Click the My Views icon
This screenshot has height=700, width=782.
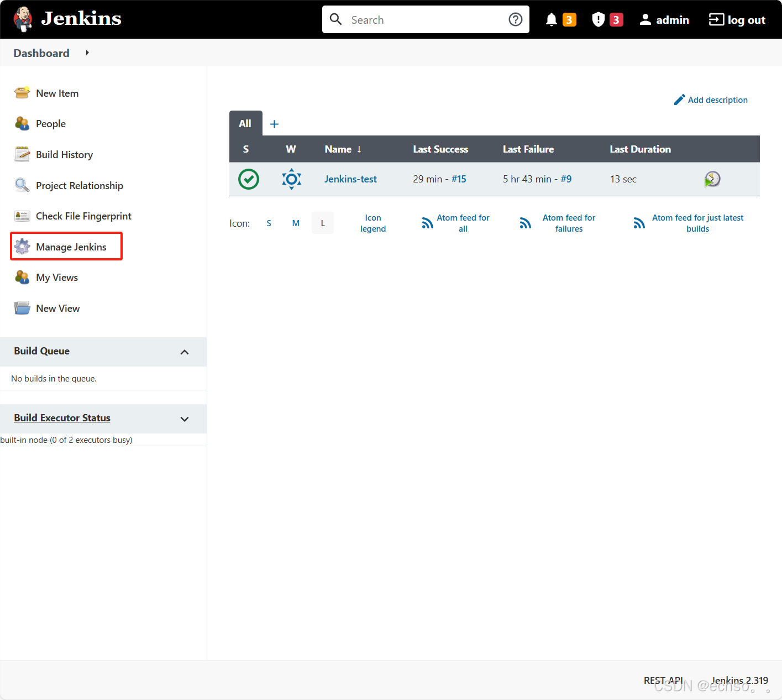[22, 277]
